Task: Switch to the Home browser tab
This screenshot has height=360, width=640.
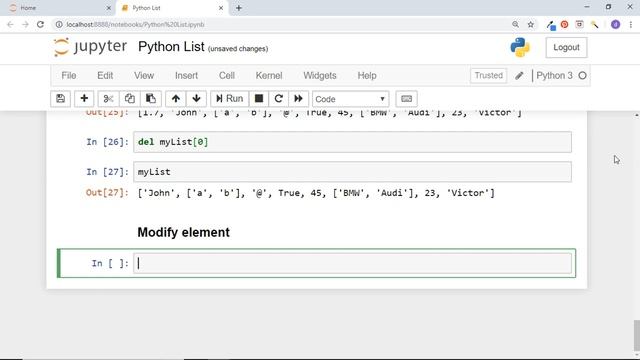Action: coord(57,8)
